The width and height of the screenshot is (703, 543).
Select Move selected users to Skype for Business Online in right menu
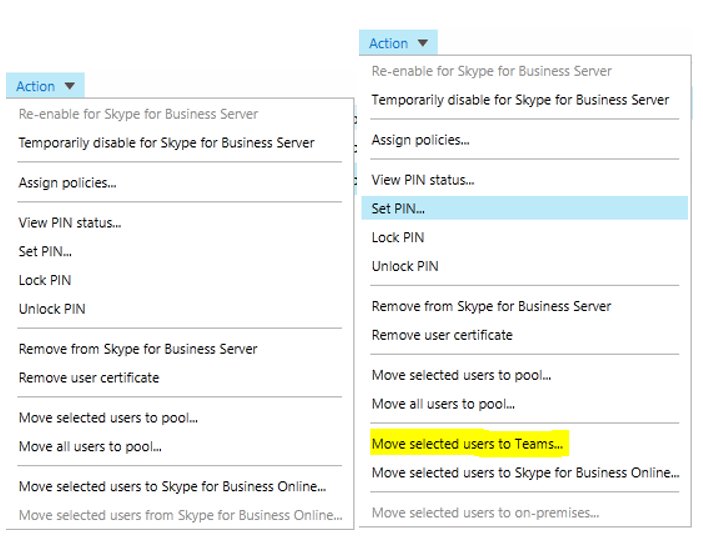click(525, 473)
